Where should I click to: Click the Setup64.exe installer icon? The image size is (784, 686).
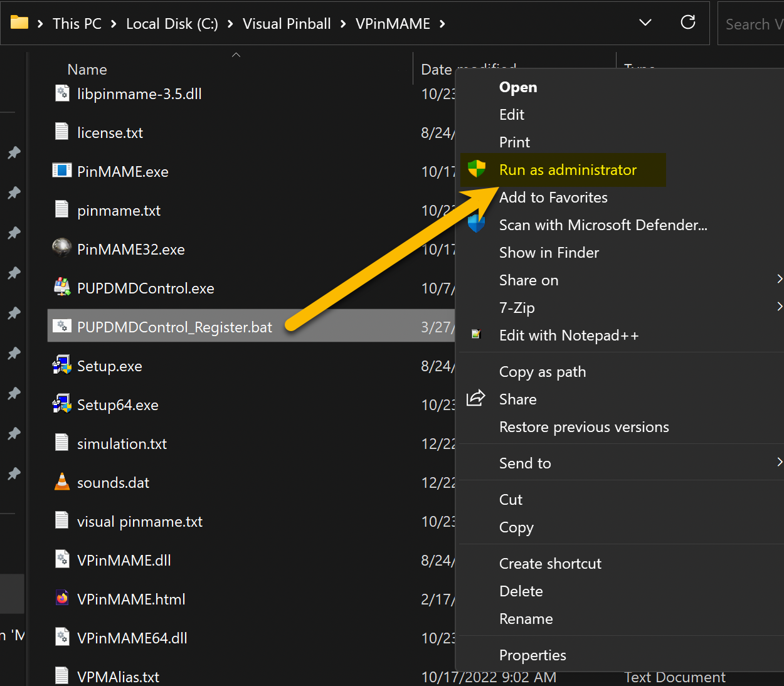(x=61, y=404)
